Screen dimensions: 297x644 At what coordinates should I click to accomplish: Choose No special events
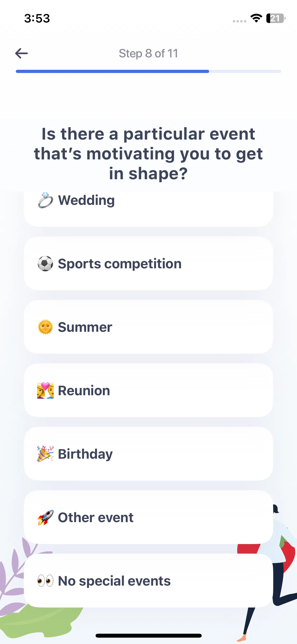tap(148, 581)
